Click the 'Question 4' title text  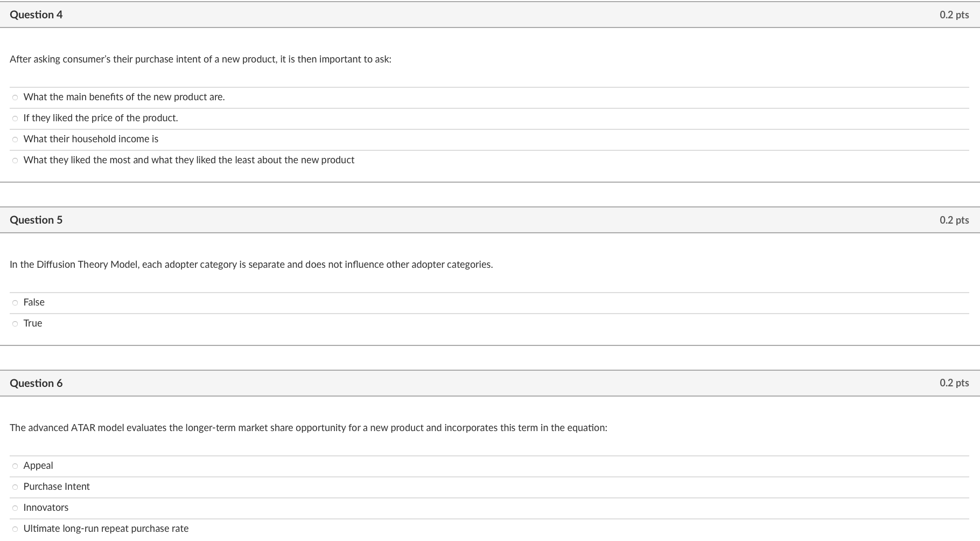pyautogui.click(x=36, y=15)
